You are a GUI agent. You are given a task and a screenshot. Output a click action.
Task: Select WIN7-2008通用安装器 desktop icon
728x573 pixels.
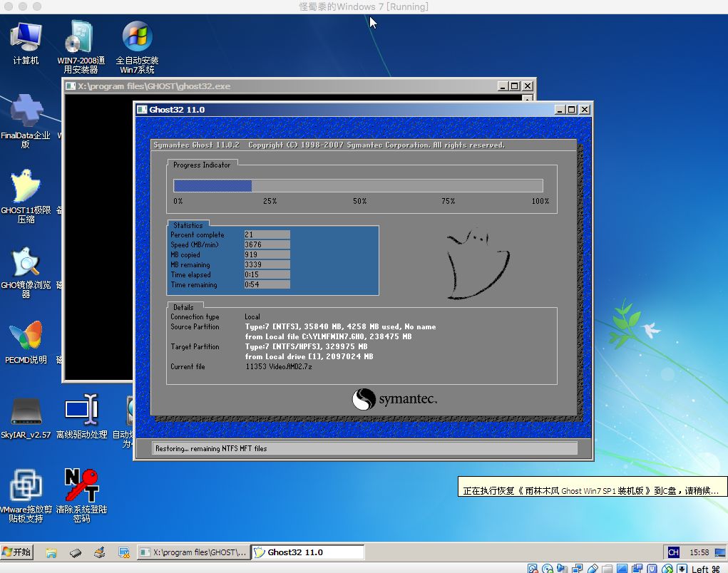81,47
